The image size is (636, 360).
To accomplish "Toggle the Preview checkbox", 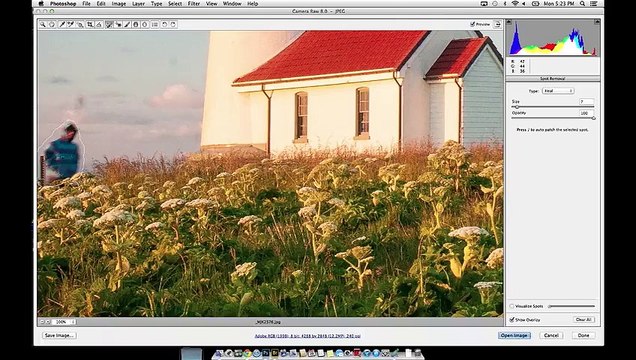I will point(473,24).
